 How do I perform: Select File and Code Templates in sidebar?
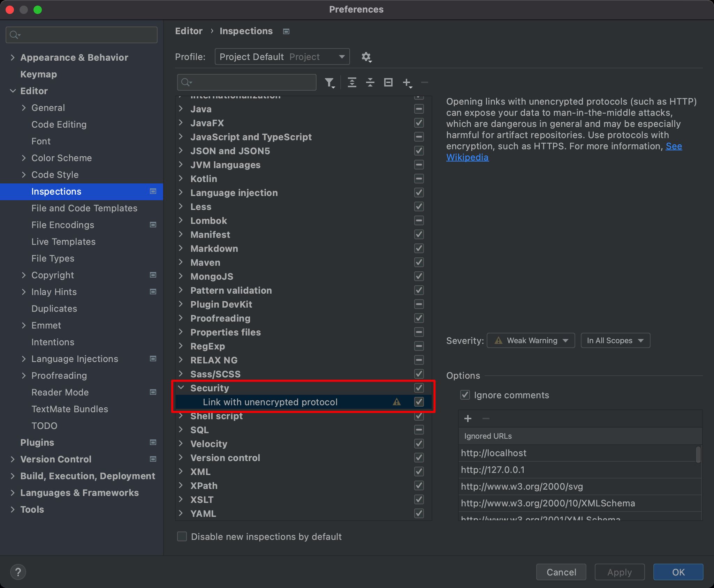[x=84, y=208]
